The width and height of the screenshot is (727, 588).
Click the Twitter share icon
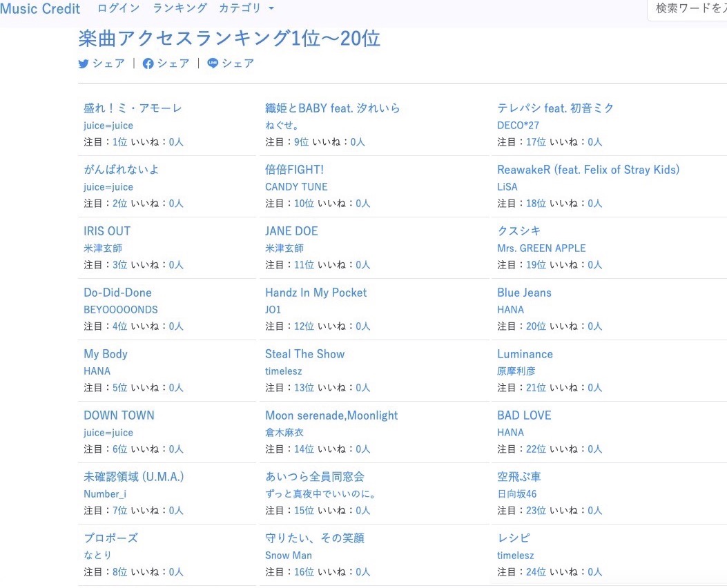pos(84,63)
